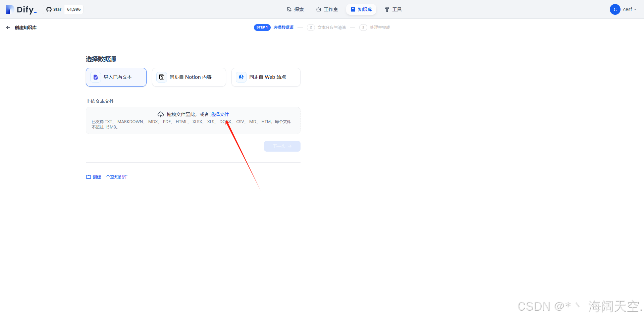Select 同步自 Notion 内容 data source
Screen dimensions: 644x317
click(189, 77)
